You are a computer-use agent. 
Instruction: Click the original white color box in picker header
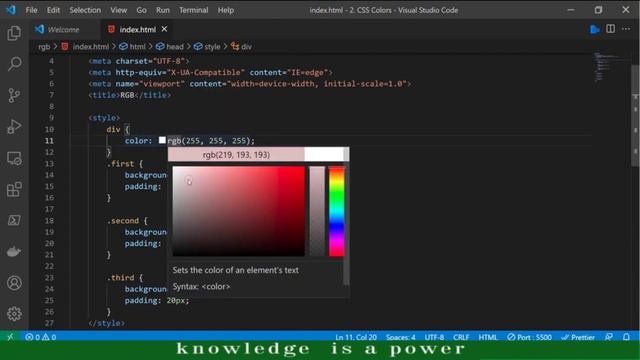[324, 155]
